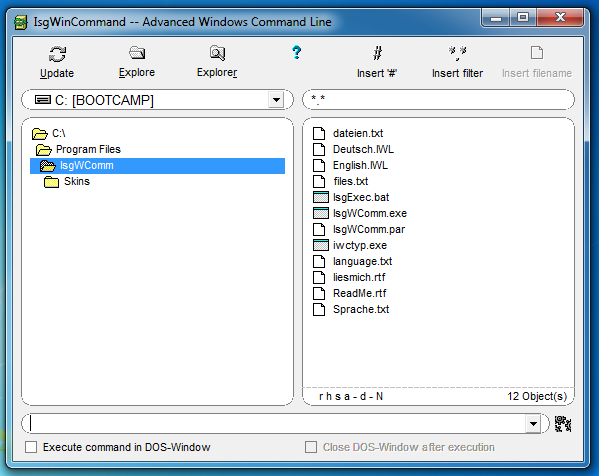Image resolution: width=599 pixels, height=476 pixels.
Task: Open help via the question mark icon
Action: [x=296, y=52]
